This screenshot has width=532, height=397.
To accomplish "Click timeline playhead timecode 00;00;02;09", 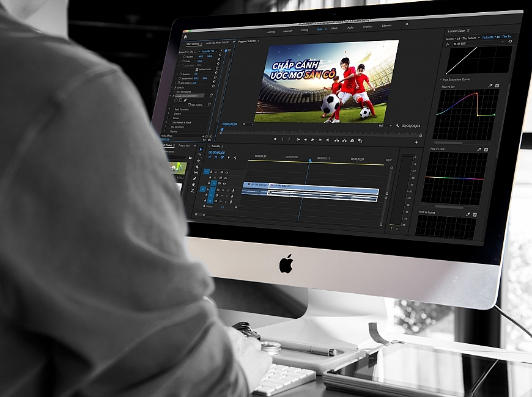I will (x=216, y=153).
